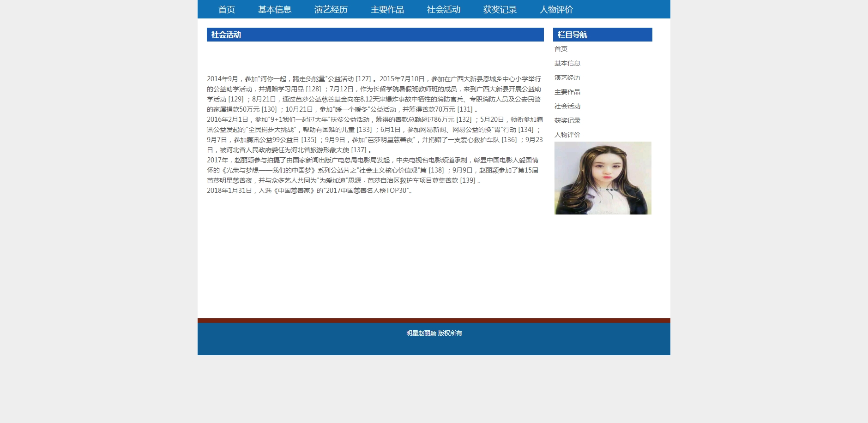The image size is (868, 423).
Task: Switch to 社会活动 in the top navigation bar
Action: coord(443,10)
